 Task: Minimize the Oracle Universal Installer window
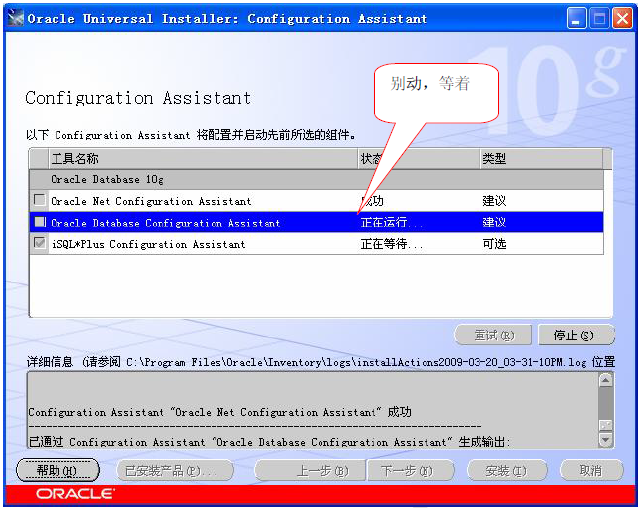pyautogui.click(x=576, y=18)
